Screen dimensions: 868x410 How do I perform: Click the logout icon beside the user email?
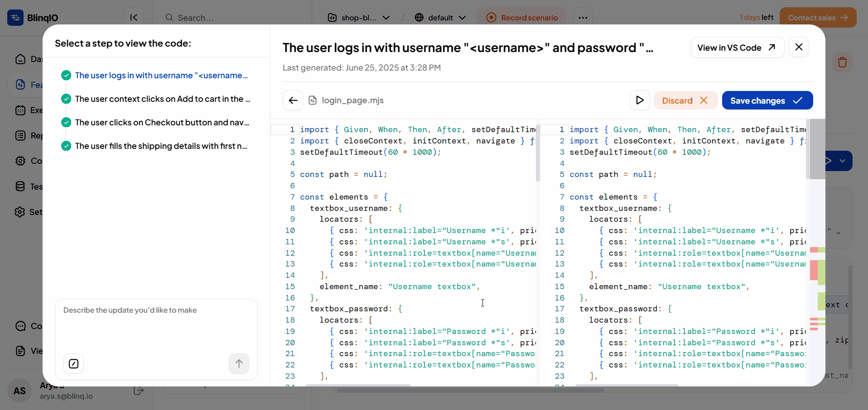pos(139,391)
